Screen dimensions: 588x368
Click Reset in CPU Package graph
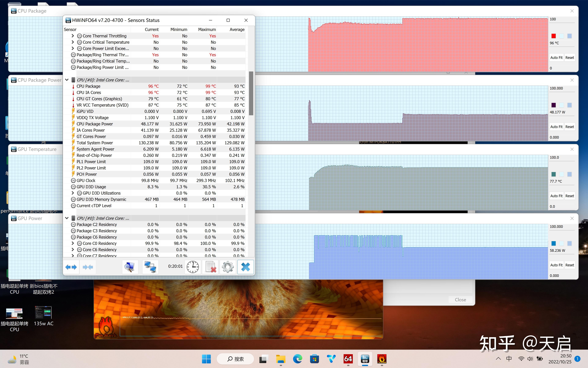tap(569, 58)
